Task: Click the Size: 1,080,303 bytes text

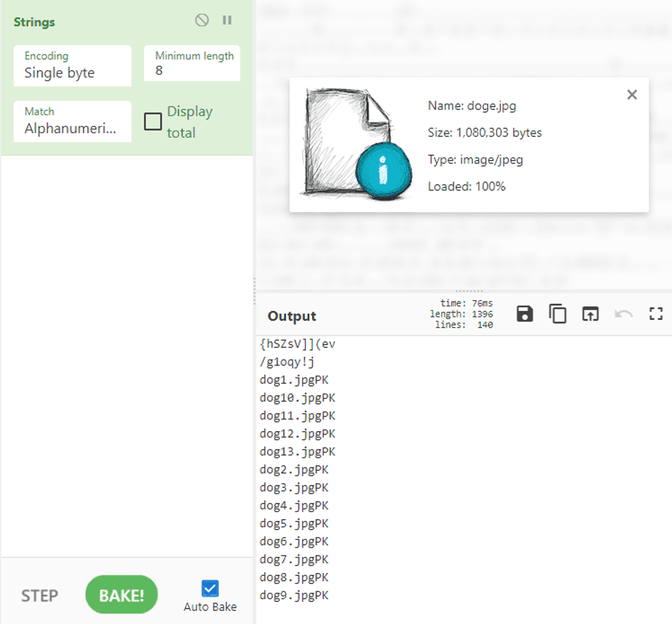Action: 485,133
